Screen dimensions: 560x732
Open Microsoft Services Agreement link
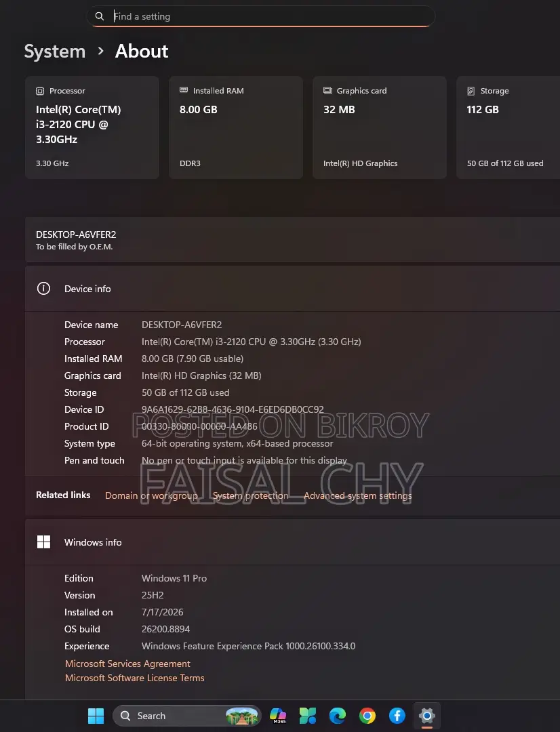127,664
